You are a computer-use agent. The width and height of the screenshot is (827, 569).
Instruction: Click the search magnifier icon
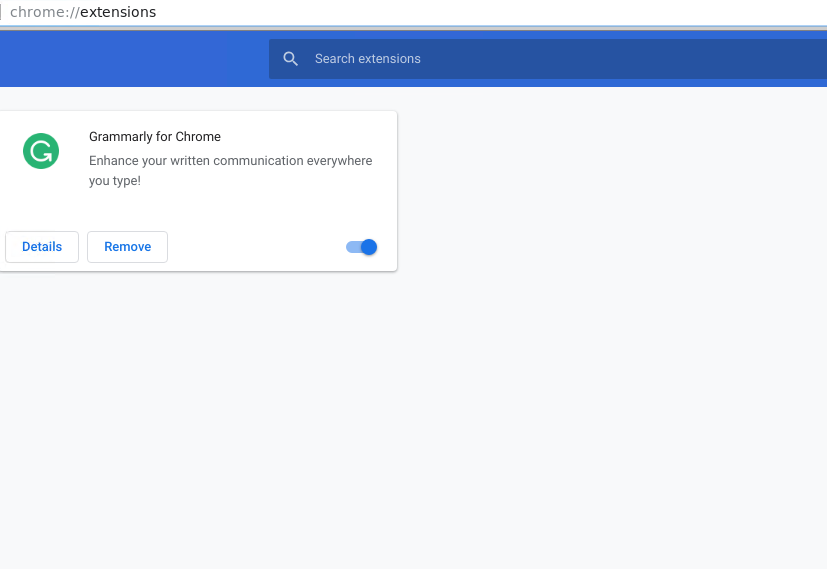pyautogui.click(x=290, y=59)
